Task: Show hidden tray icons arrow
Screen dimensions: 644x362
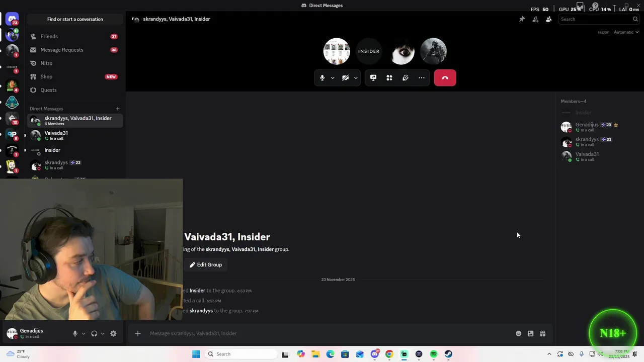Action: point(549,354)
